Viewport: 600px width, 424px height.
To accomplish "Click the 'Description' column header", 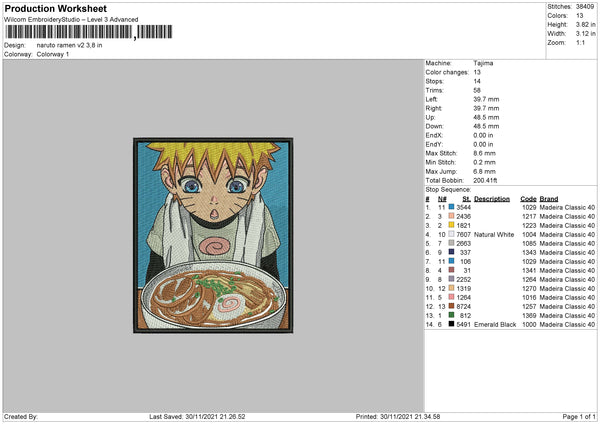I will [492, 199].
